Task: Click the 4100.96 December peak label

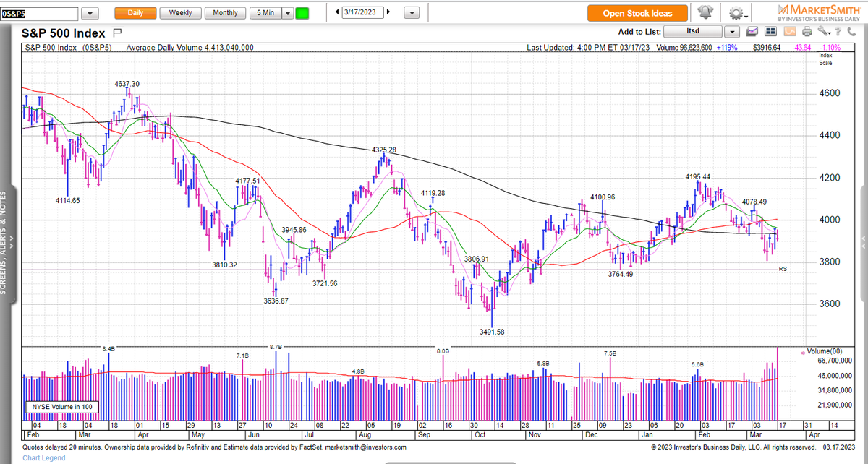Action: point(603,197)
